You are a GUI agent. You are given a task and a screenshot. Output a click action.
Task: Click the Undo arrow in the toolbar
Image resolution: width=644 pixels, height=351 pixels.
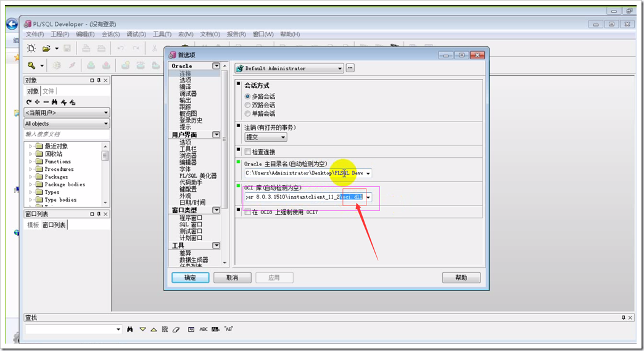tap(120, 49)
